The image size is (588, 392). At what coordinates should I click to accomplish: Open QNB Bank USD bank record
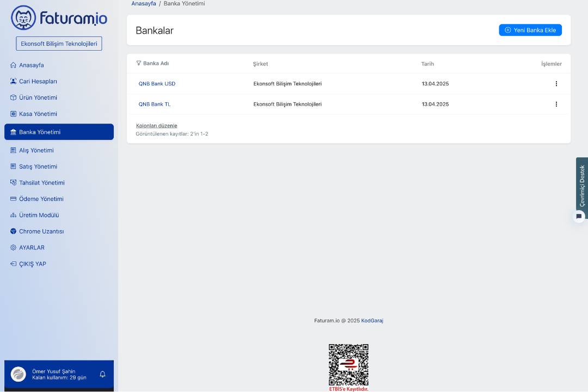(157, 84)
